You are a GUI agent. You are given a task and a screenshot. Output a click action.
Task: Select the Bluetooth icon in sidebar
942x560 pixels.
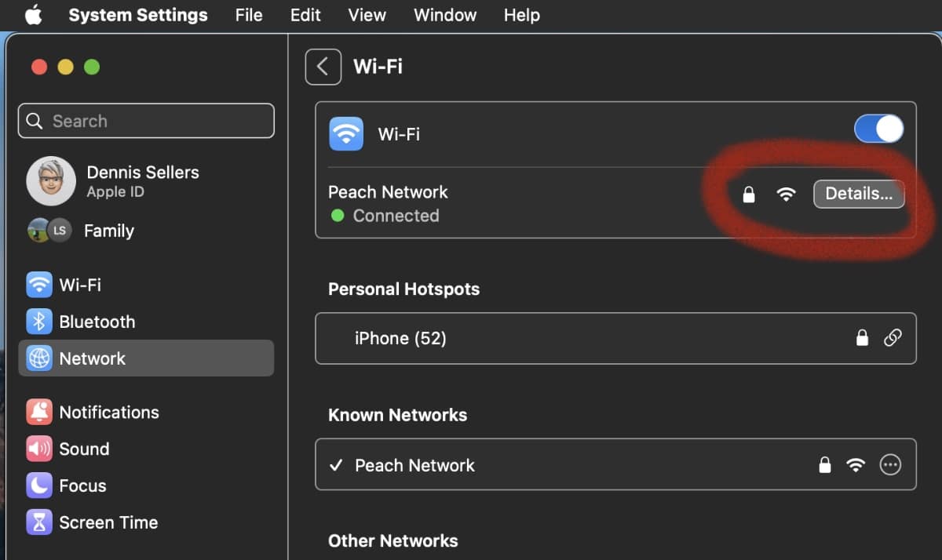[39, 322]
